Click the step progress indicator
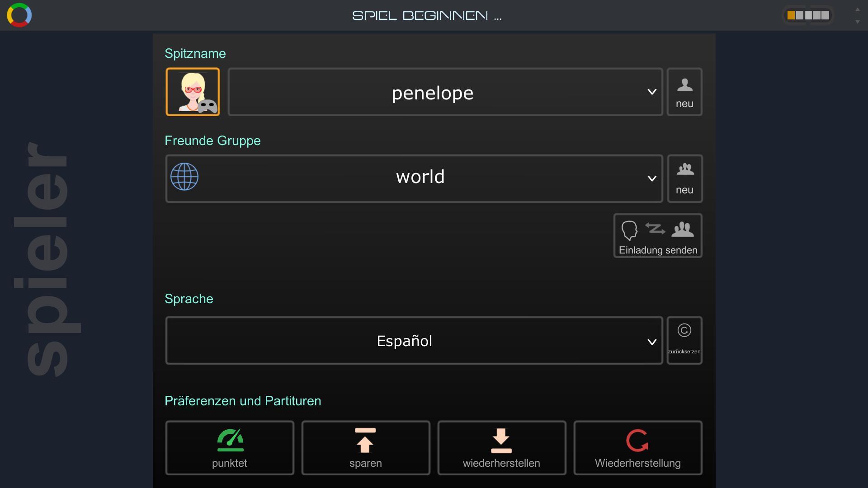Viewport: 868px width, 488px height. point(808,15)
